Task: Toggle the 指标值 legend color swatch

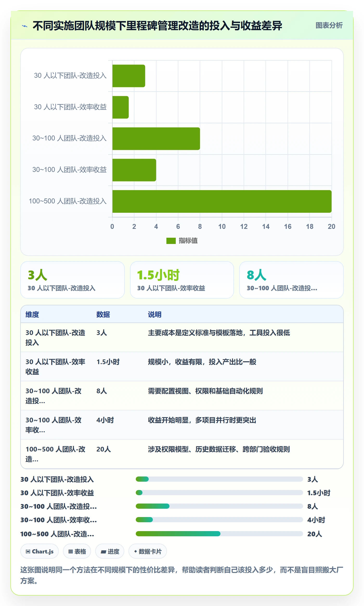Action: point(171,241)
